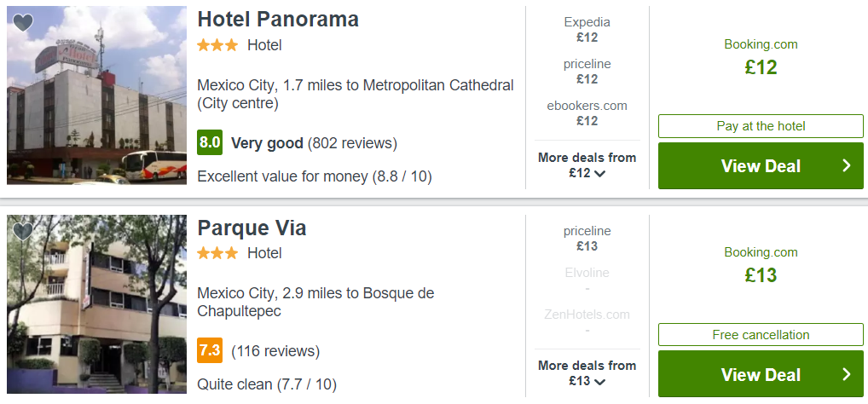Click the Pay at the hotel label
This screenshot has height=404, width=868.
(761, 126)
